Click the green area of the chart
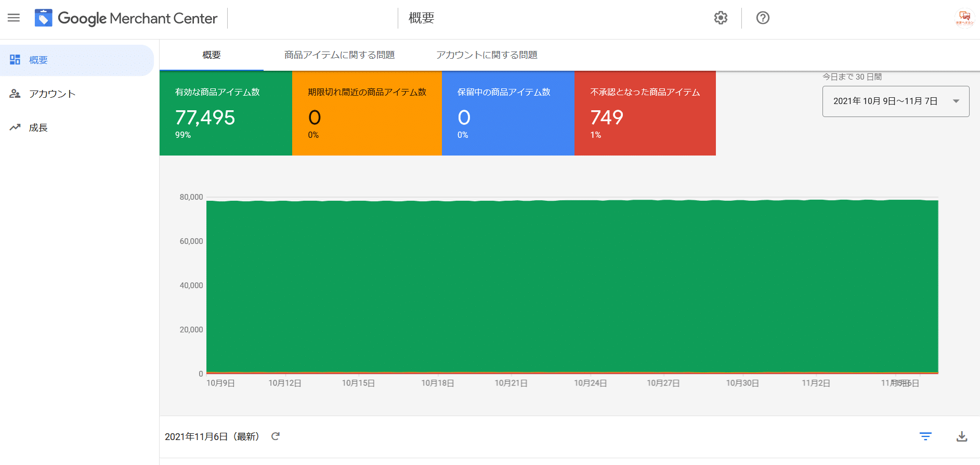980x465 pixels. pos(572,286)
